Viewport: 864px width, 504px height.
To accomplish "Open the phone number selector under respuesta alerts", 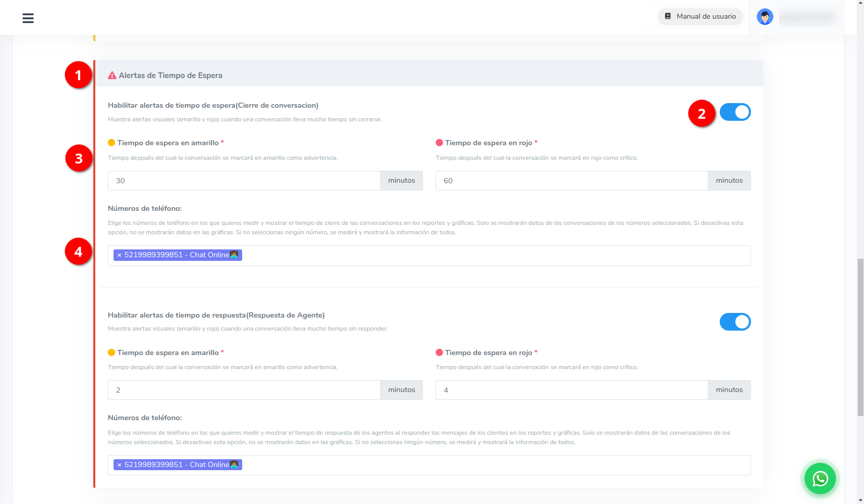I will click(x=469, y=465).
